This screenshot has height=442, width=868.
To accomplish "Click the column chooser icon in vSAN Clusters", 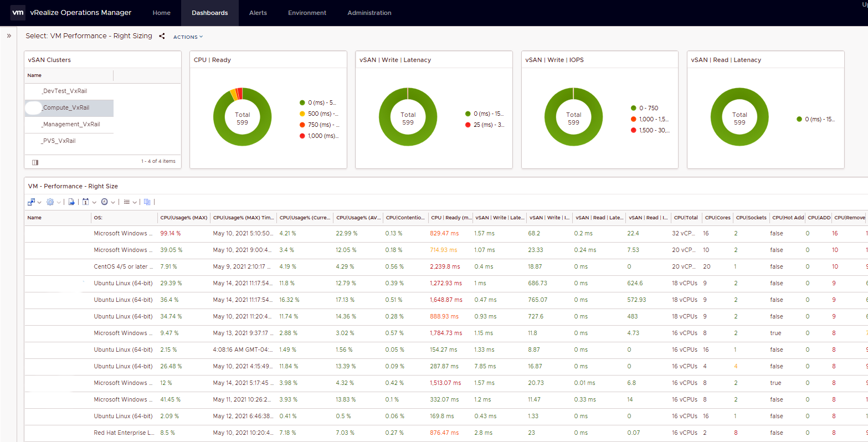I will tap(35, 162).
